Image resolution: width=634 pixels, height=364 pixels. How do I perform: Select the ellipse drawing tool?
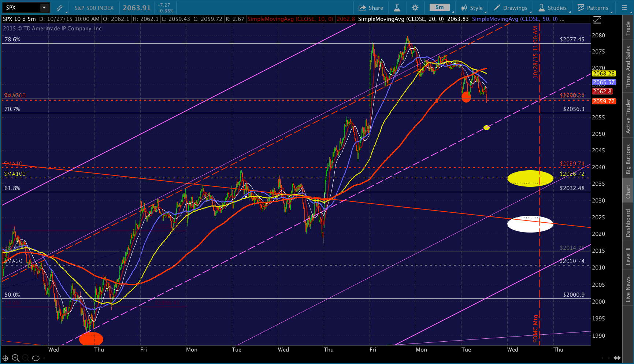pyautogui.click(x=36, y=358)
